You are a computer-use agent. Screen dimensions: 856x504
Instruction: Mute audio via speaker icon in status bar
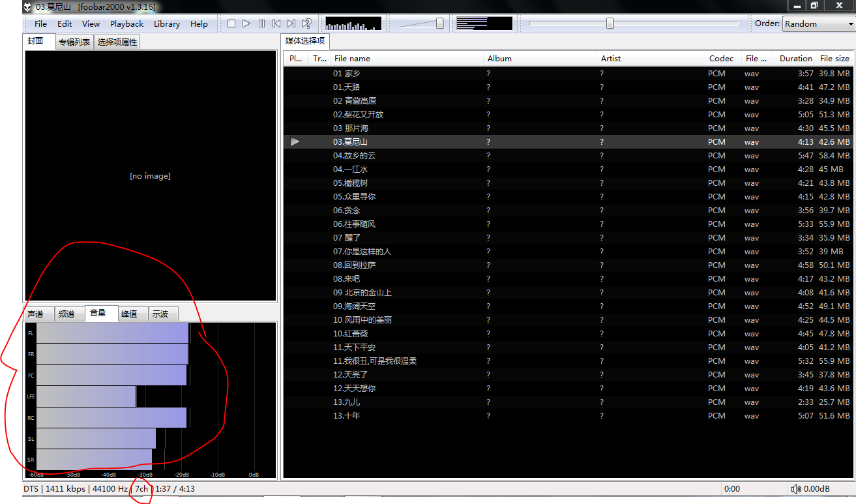[797, 488]
